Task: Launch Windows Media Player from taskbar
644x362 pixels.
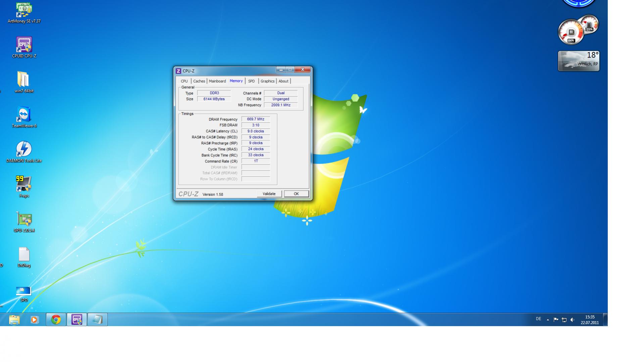Action: pyautogui.click(x=35, y=320)
